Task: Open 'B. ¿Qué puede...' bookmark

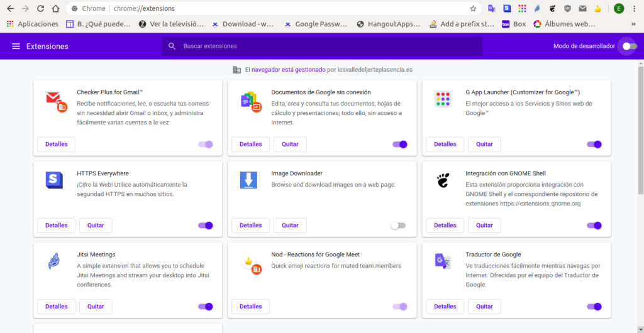Action: click(99, 25)
